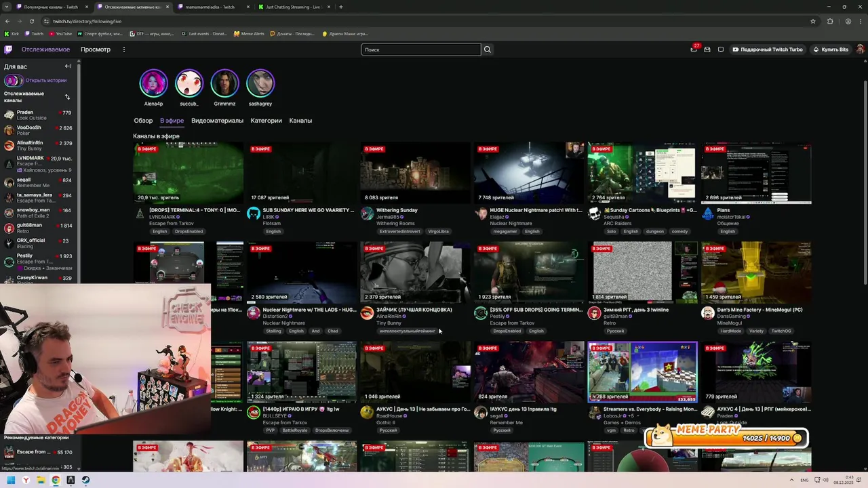Click the sort followed channels arrows icon
This screenshot has height=488, width=868.
67,97
